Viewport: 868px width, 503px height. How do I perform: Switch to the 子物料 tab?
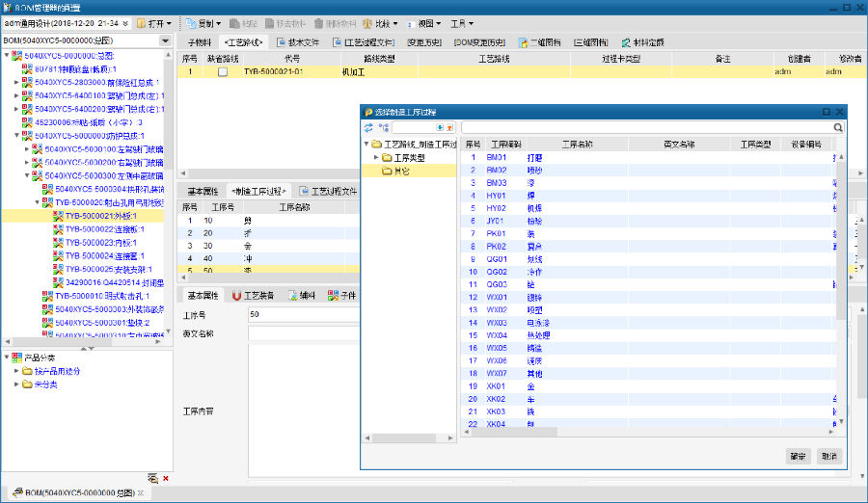click(x=198, y=42)
